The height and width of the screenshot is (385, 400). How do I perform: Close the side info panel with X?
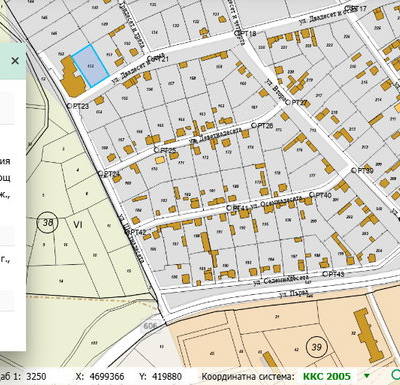click(15, 61)
